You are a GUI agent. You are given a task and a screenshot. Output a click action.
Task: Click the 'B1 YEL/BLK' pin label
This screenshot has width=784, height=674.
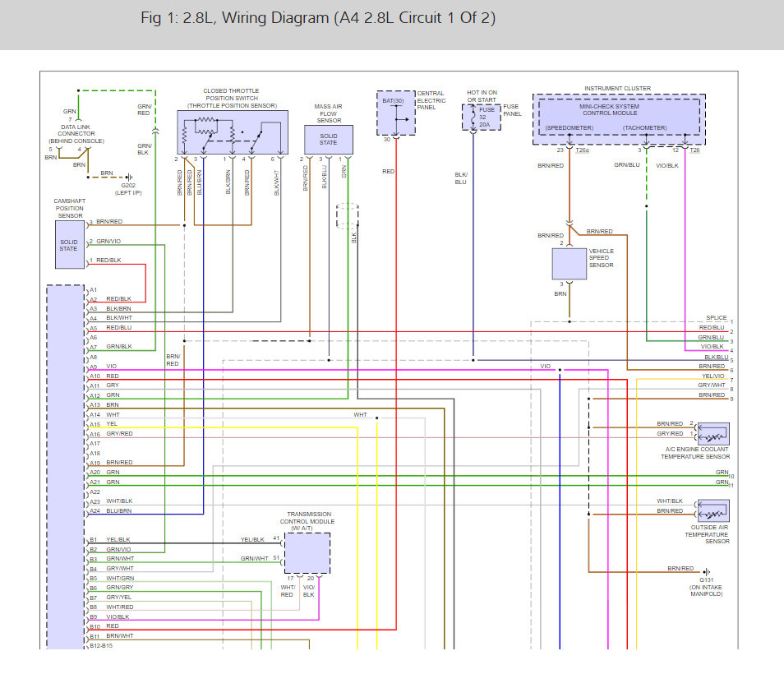point(110,540)
